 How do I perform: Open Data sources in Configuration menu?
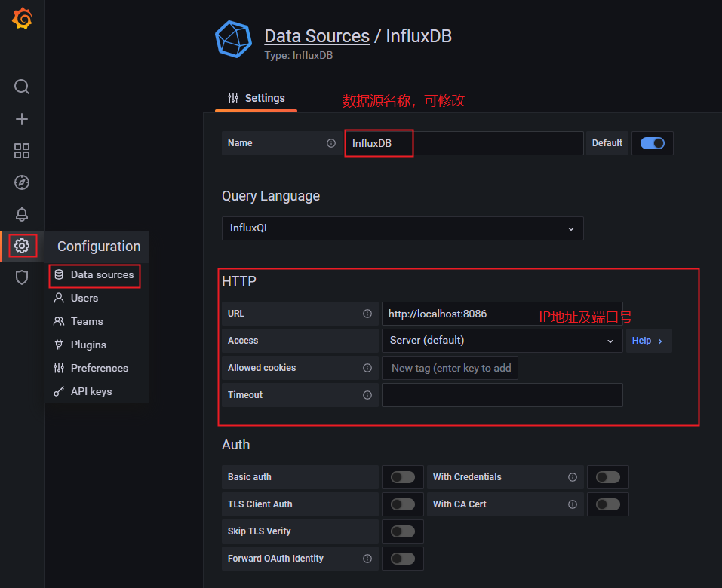(x=95, y=274)
